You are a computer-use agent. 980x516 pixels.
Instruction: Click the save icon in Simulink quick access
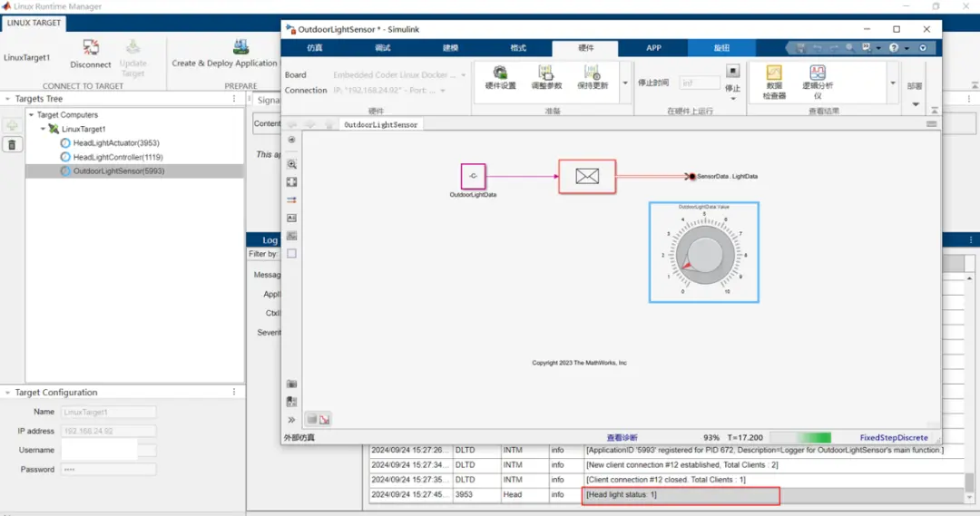(x=800, y=47)
